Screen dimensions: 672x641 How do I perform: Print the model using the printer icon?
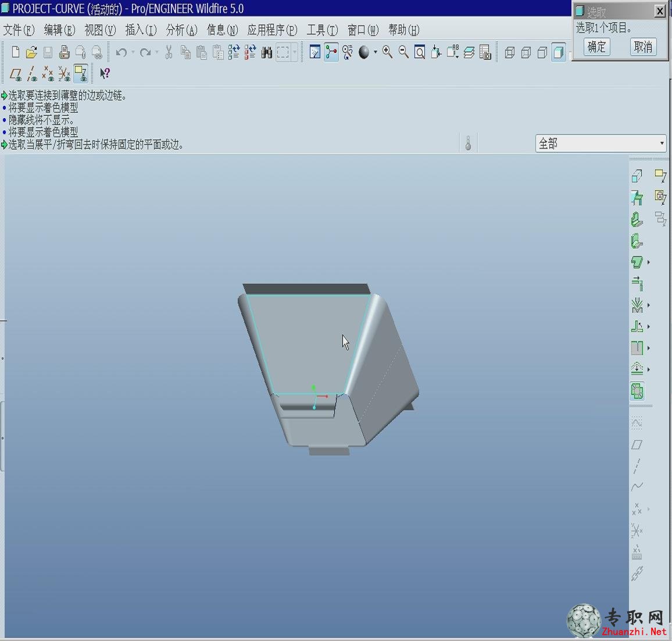(65, 52)
